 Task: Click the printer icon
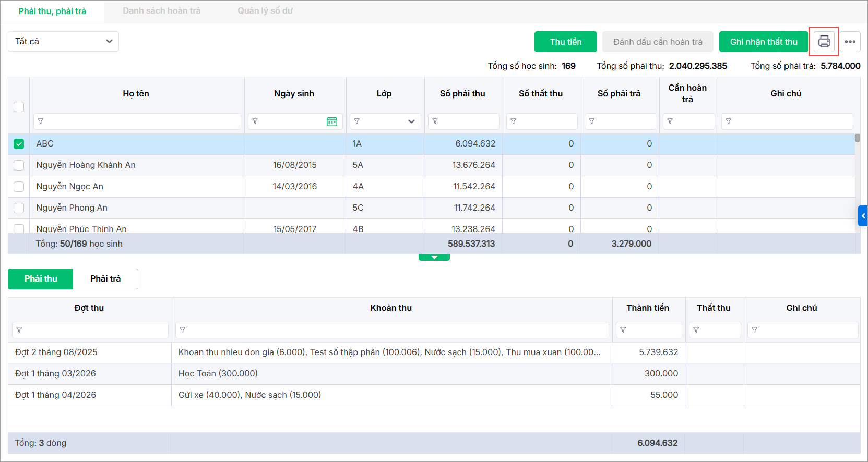[824, 42]
